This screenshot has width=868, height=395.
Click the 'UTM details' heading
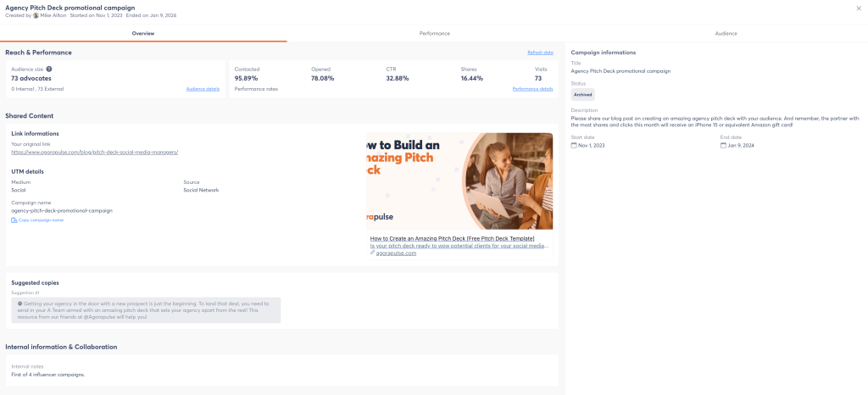pyautogui.click(x=27, y=171)
